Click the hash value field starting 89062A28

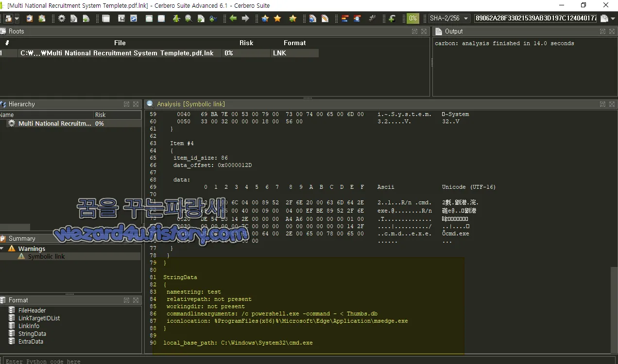pyautogui.click(x=536, y=18)
